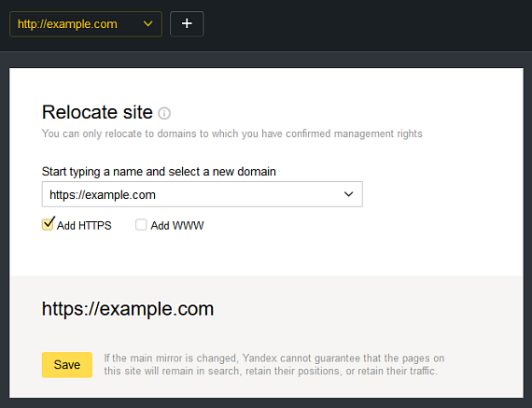Toggle WWW via the Add WWW label

pos(177,225)
